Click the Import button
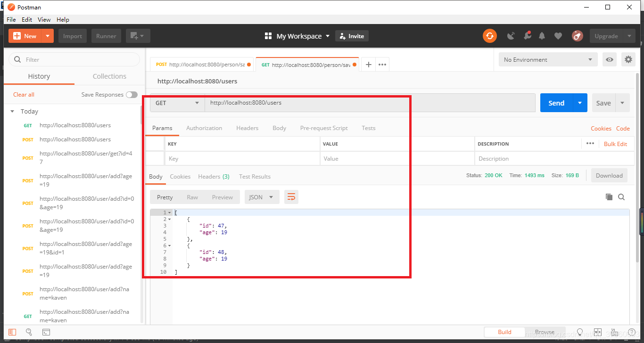This screenshot has width=644, height=343. tap(73, 36)
